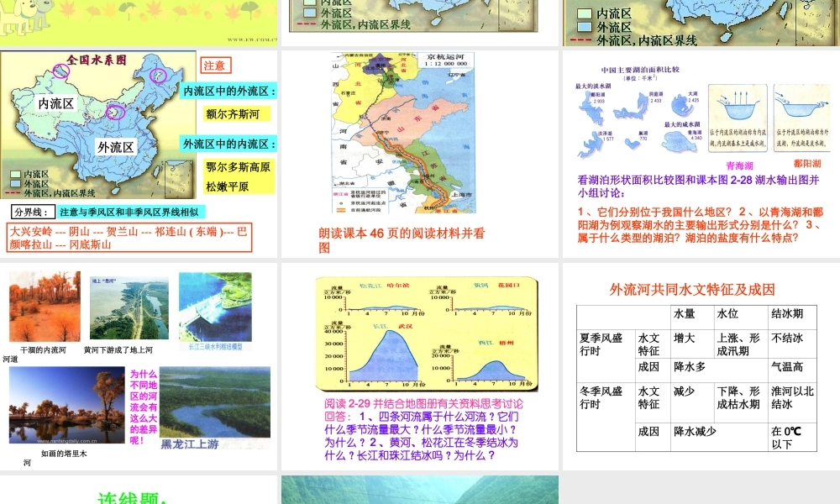The width and height of the screenshot is (840, 504).
Task: Click the 朗读课本46页的阅读材料并看图 text
Action: (x=402, y=240)
